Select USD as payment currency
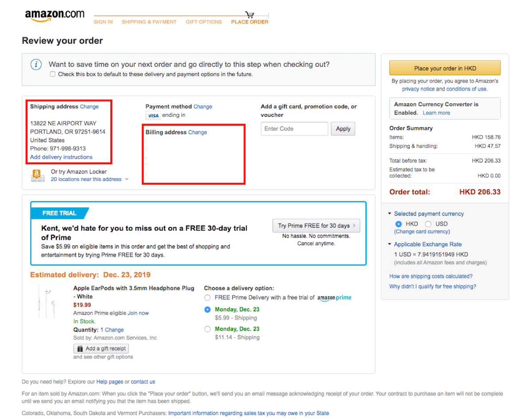Image resolution: width=532 pixels, height=419 pixels. [x=428, y=224]
